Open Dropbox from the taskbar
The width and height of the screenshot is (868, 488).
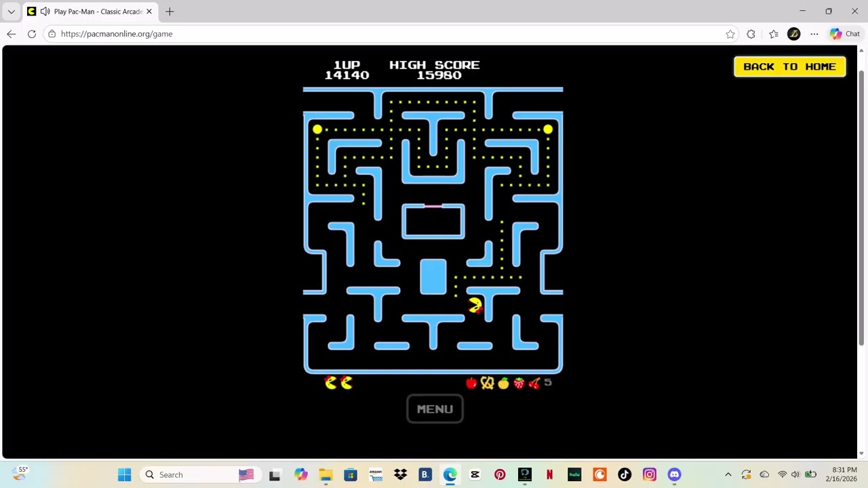(x=400, y=474)
